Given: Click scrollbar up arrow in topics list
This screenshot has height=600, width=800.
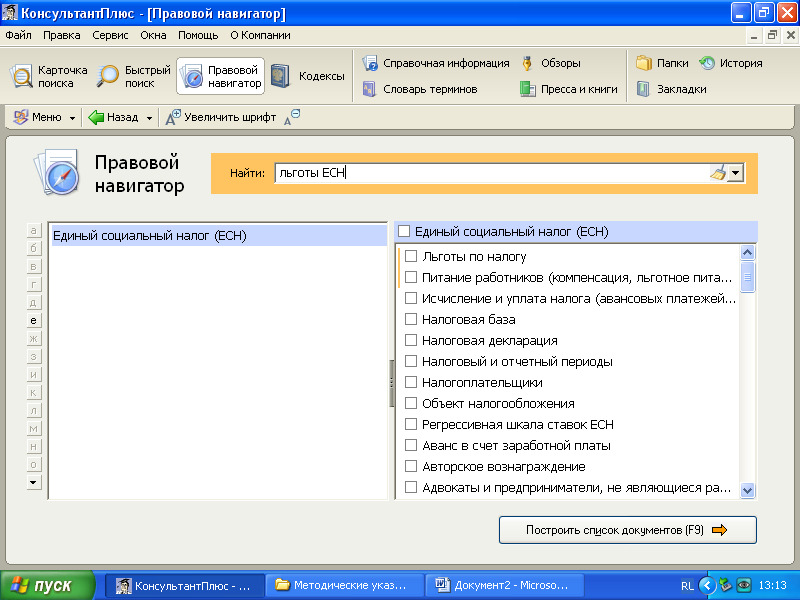Looking at the screenshot, I should [747, 253].
